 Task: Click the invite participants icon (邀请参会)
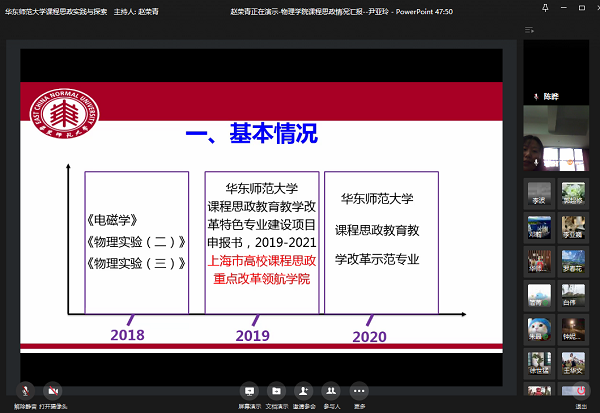304,391
